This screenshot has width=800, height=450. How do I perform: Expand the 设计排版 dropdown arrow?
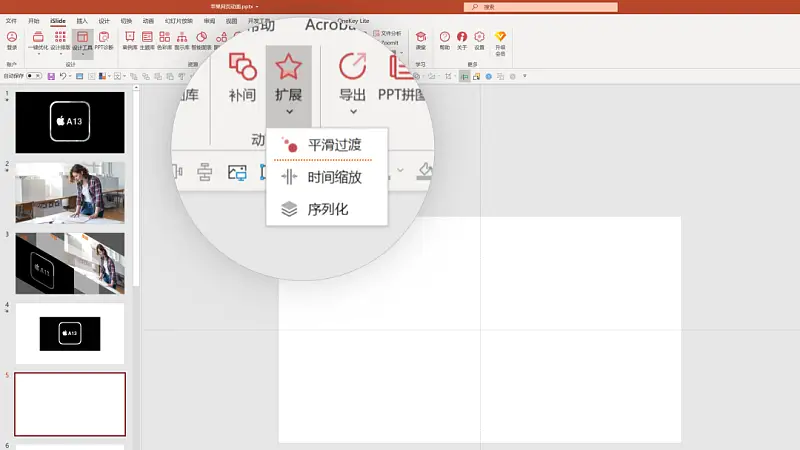pyautogui.click(x=60, y=54)
